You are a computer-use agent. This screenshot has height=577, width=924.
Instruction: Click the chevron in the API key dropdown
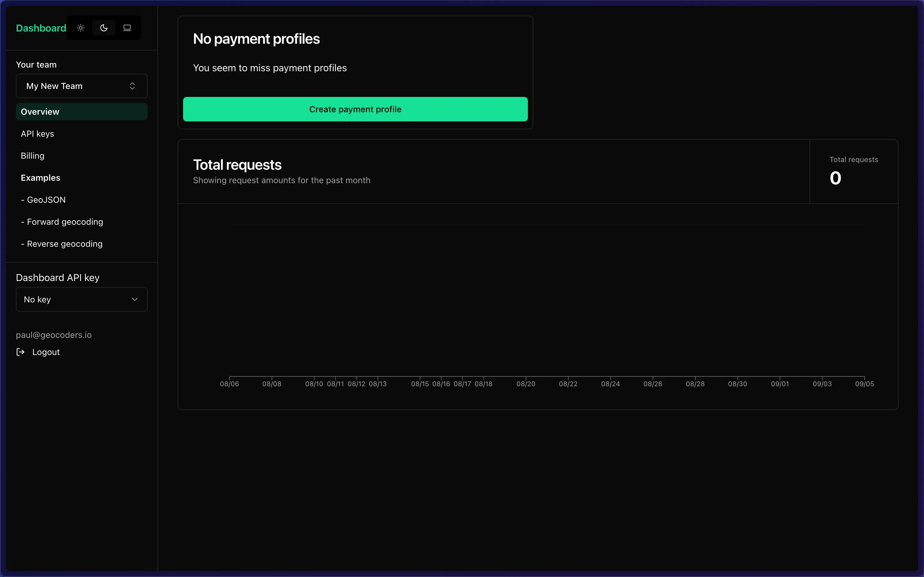tap(134, 300)
